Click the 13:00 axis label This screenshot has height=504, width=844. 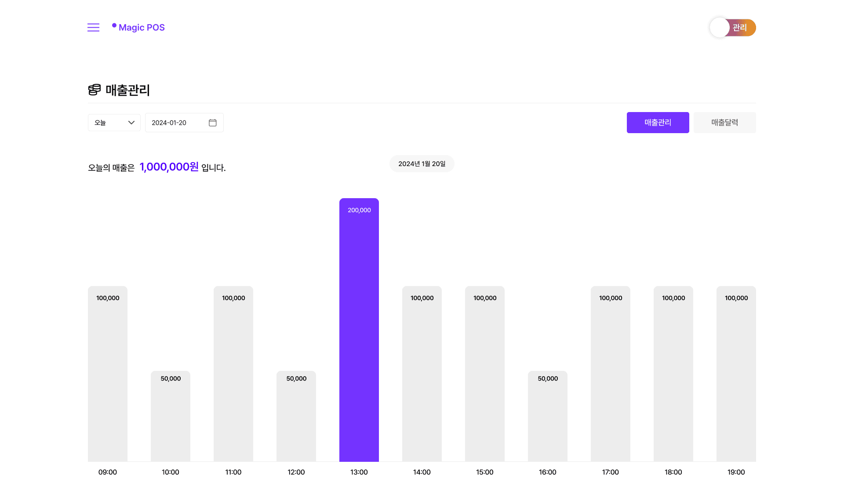click(359, 472)
